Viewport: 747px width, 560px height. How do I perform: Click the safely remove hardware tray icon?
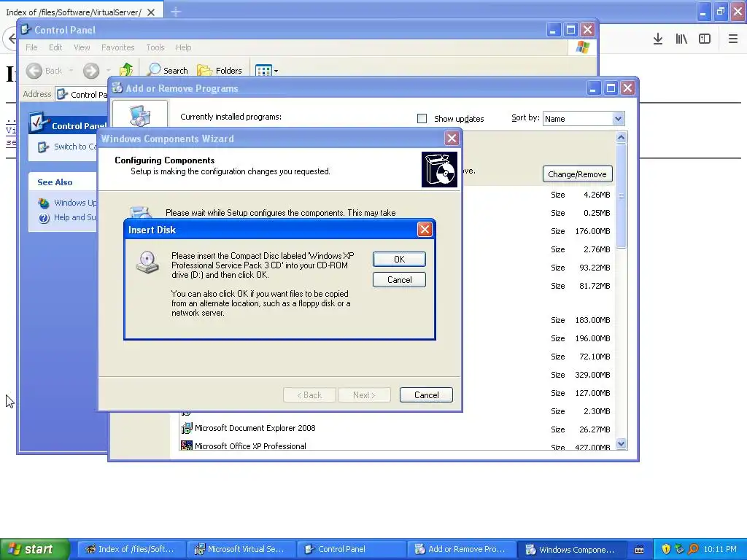click(x=679, y=549)
